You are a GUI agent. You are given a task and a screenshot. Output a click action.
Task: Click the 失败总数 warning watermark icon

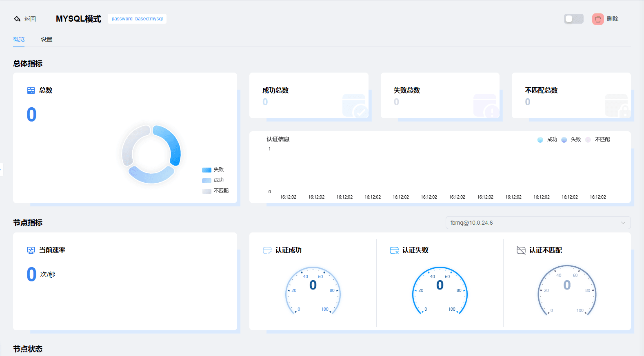(x=486, y=106)
